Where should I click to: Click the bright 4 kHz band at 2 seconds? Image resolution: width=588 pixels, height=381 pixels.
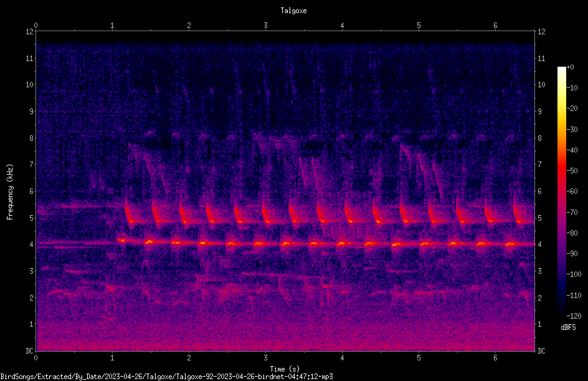pyautogui.click(x=189, y=243)
